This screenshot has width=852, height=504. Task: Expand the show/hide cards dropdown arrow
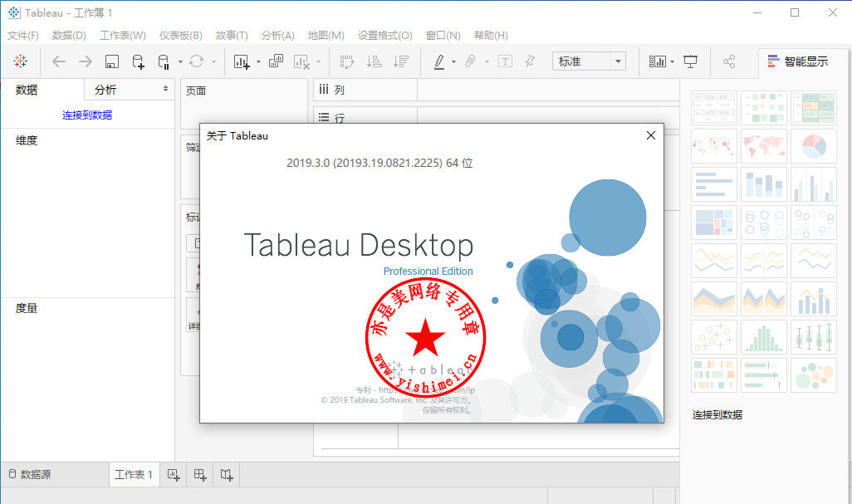[x=672, y=62]
